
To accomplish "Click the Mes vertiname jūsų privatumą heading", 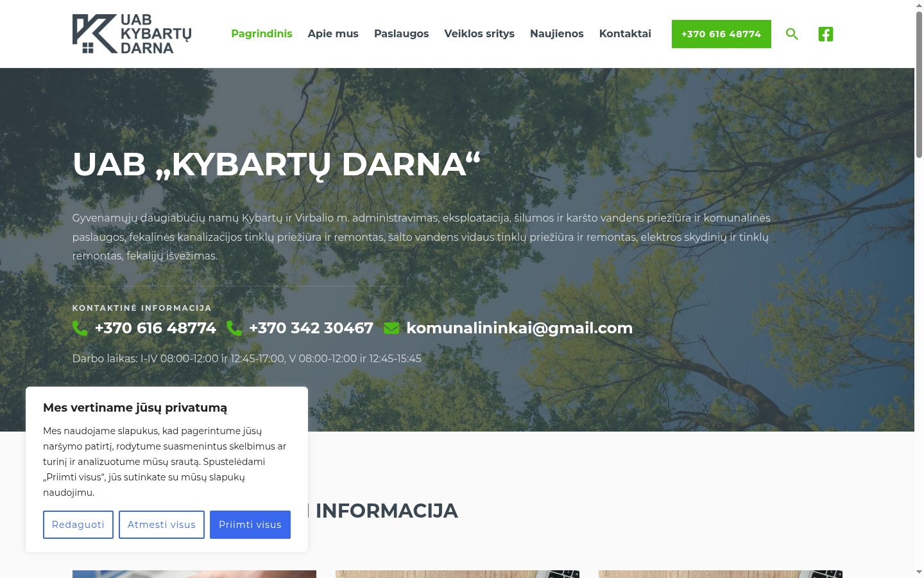I will tap(135, 408).
